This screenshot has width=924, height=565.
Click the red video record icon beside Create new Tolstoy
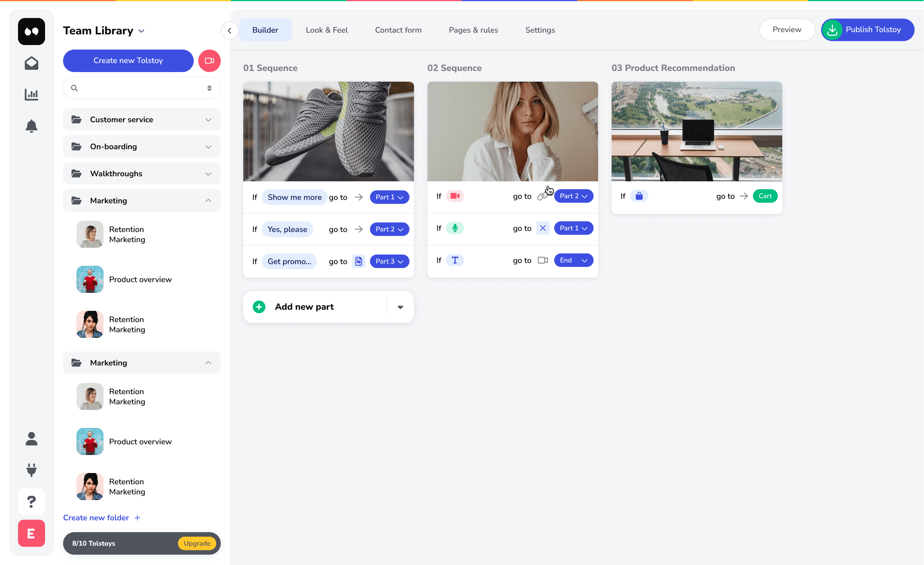(x=209, y=60)
